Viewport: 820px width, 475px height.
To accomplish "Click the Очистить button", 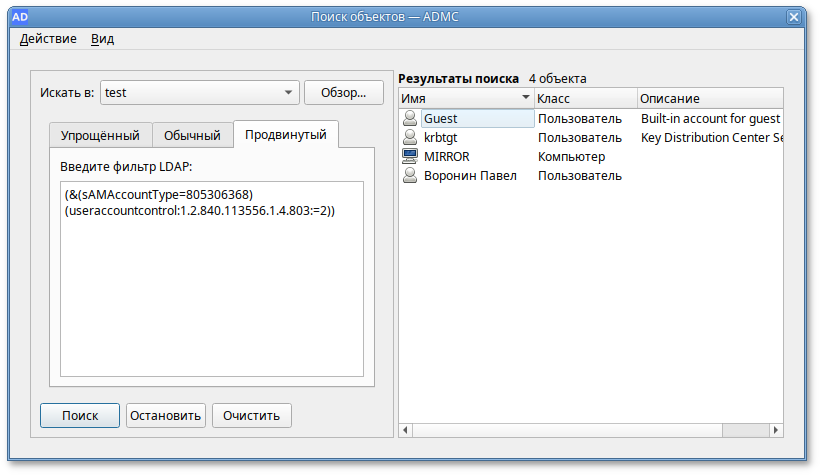I will pos(252,415).
